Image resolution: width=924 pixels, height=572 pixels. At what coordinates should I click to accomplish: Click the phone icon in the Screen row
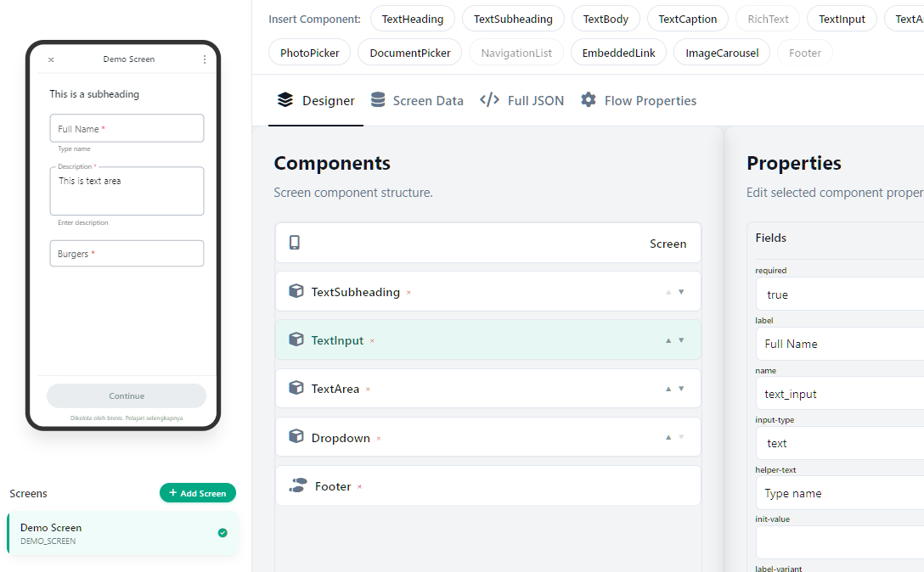coord(295,243)
